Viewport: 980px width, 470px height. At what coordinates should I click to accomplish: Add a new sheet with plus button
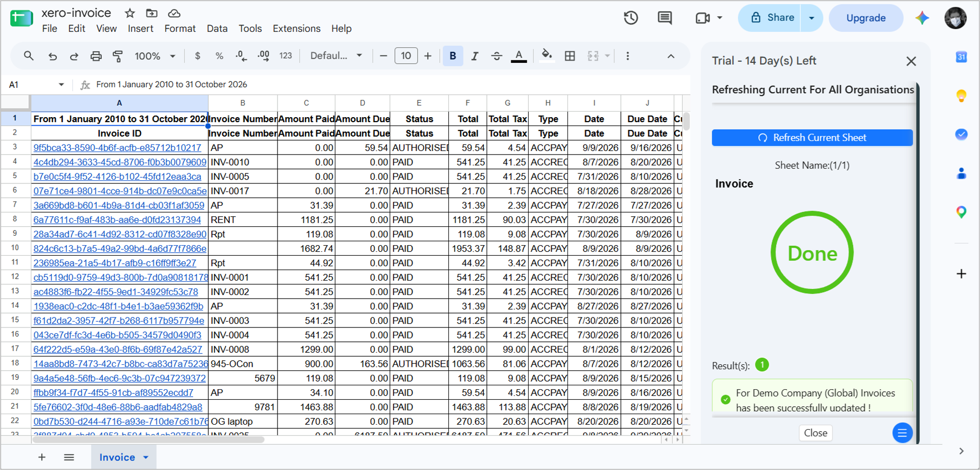[42, 457]
